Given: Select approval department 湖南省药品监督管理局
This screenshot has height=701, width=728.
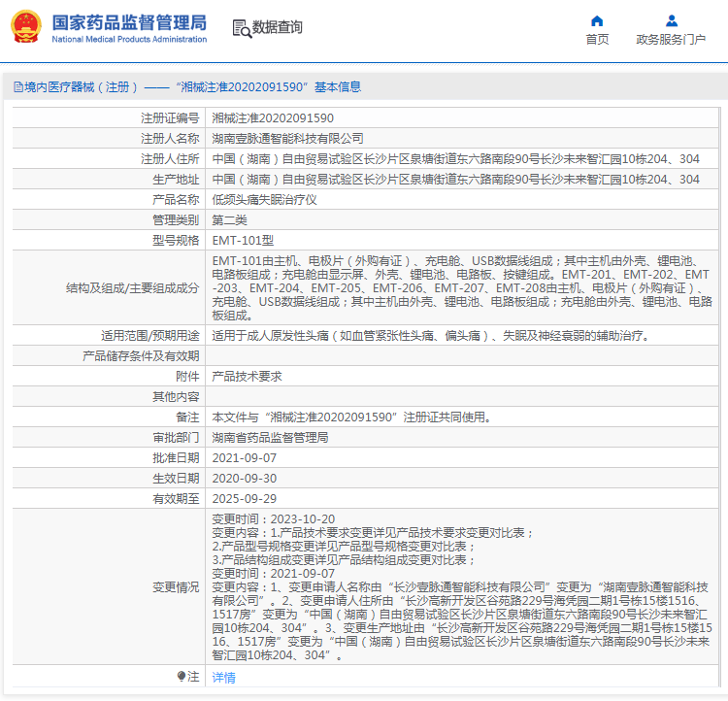Looking at the screenshot, I should pyautogui.click(x=270, y=438).
